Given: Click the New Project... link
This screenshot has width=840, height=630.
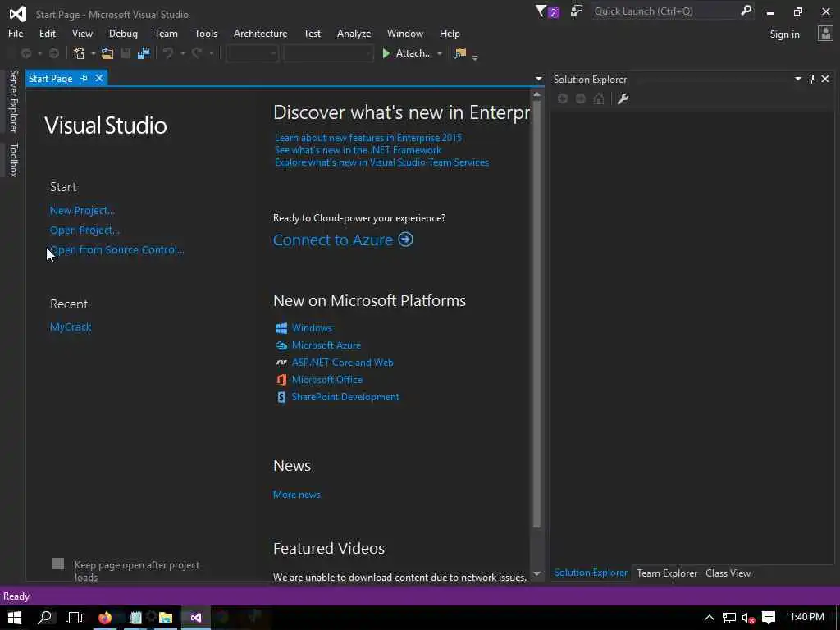Looking at the screenshot, I should (82, 210).
